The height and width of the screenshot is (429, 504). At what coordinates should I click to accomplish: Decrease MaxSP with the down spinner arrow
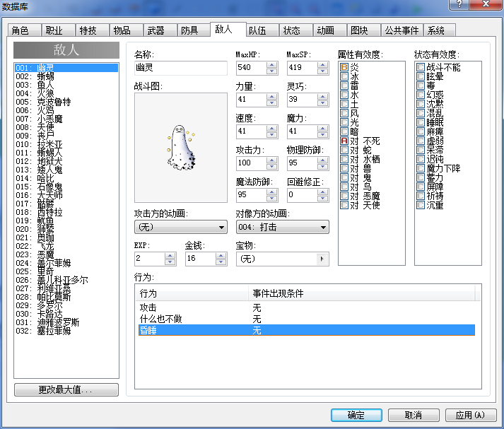323,71
